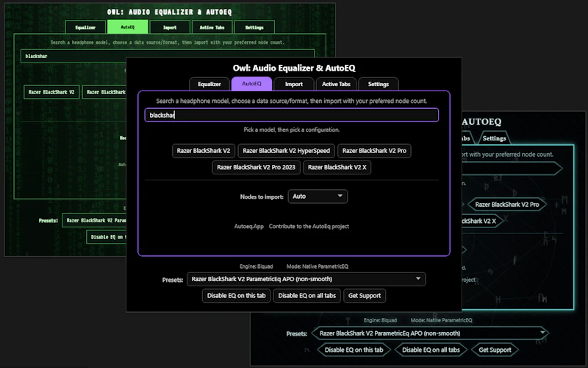Choose Razer BlackShark V2 in green matrix window

[x=51, y=92]
